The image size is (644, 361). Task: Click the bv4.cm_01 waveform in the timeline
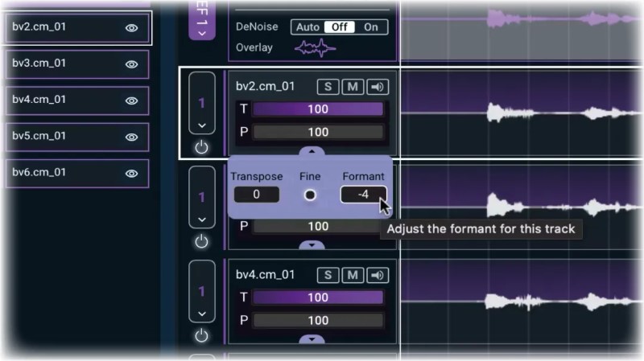(522, 302)
